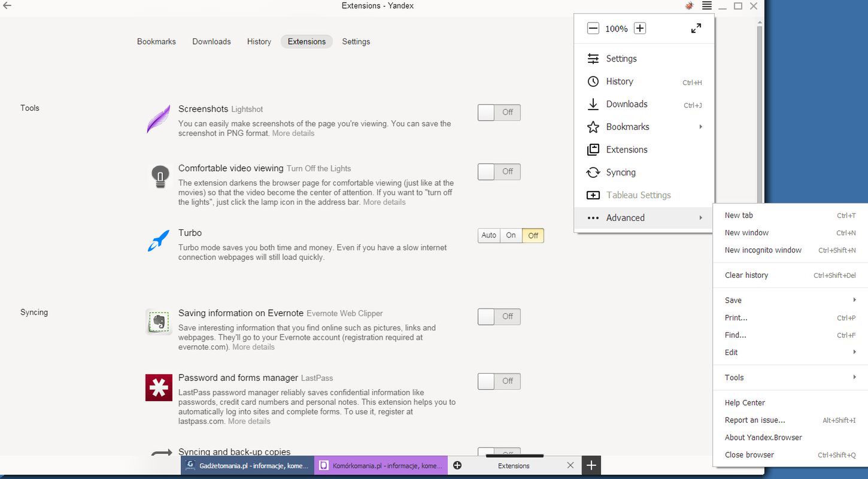Click the History clock icon in menu
Viewport: 868px width, 479px height.
pyautogui.click(x=593, y=81)
